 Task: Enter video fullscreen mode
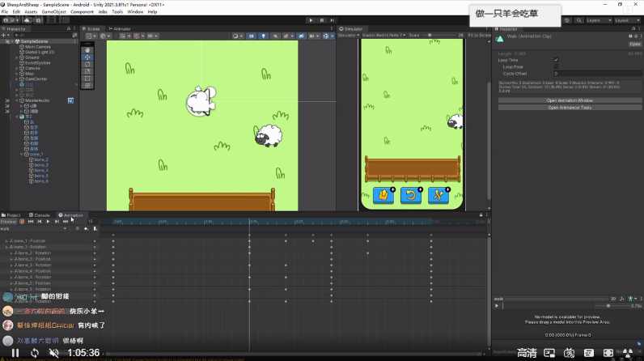pos(608,353)
